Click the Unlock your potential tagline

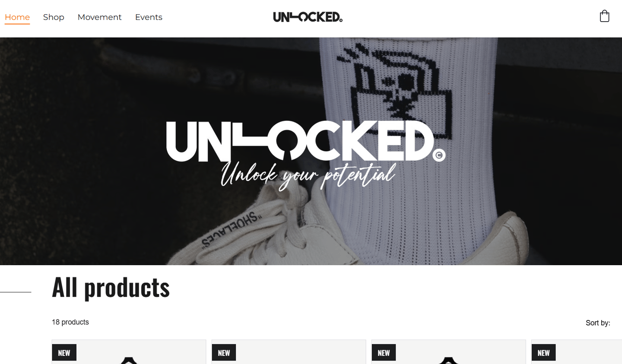pyautogui.click(x=308, y=174)
